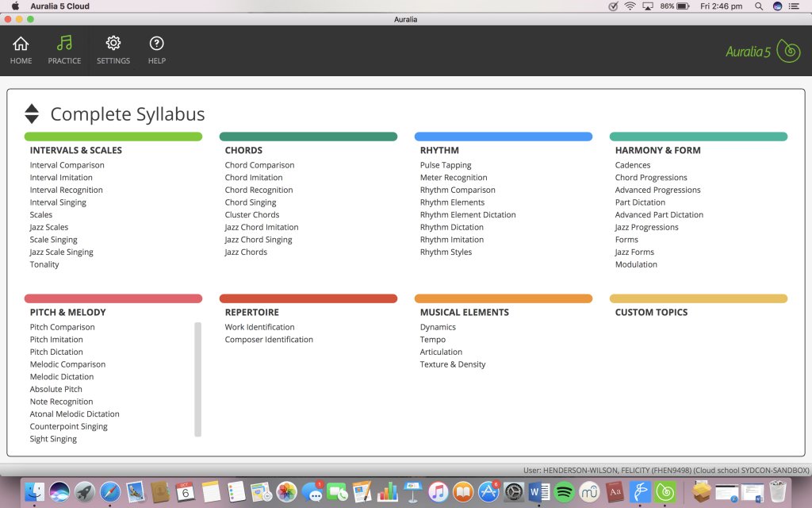Open App Store in dock
The height and width of the screenshot is (508, 812).
[488, 491]
